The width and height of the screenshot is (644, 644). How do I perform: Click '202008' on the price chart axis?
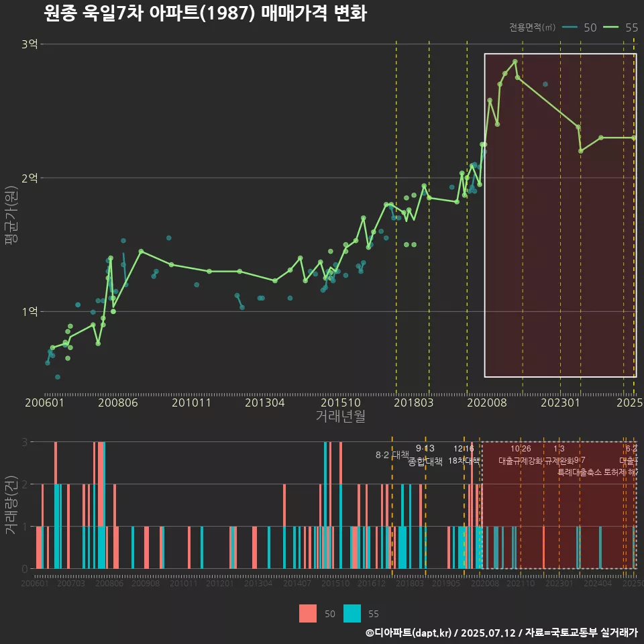(x=487, y=402)
